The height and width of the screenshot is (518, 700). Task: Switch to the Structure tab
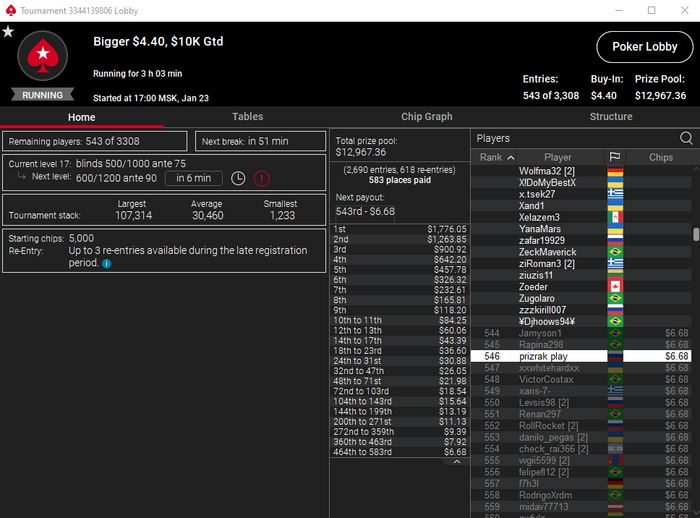611,117
